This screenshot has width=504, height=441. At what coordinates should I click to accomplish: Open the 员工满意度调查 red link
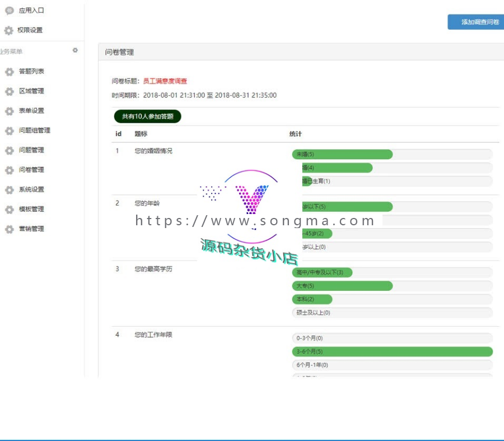click(x=165, y=80)
